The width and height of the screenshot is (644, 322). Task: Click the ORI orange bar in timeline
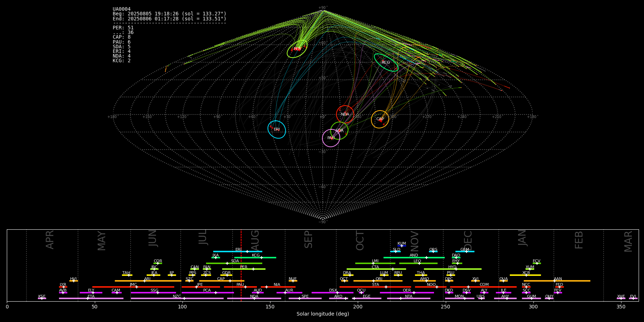[378, 281]
